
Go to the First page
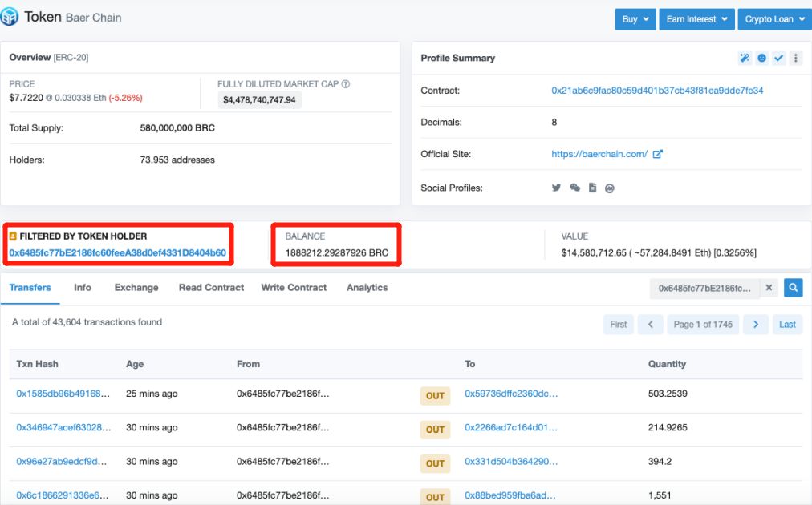point(619,325)
